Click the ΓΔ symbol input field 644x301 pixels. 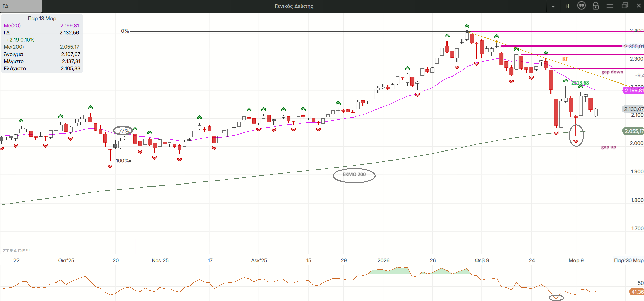(21, 6)
